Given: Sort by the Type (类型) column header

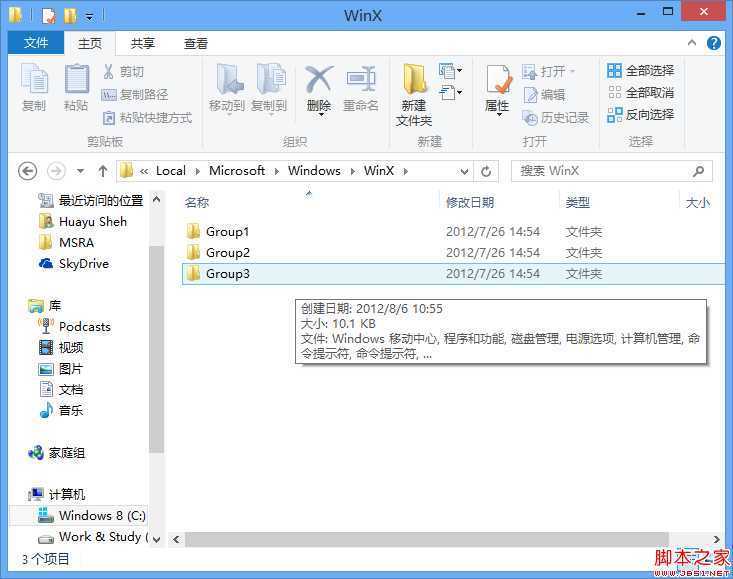Looking at the screenshot, I should click(x=578, y=202).
